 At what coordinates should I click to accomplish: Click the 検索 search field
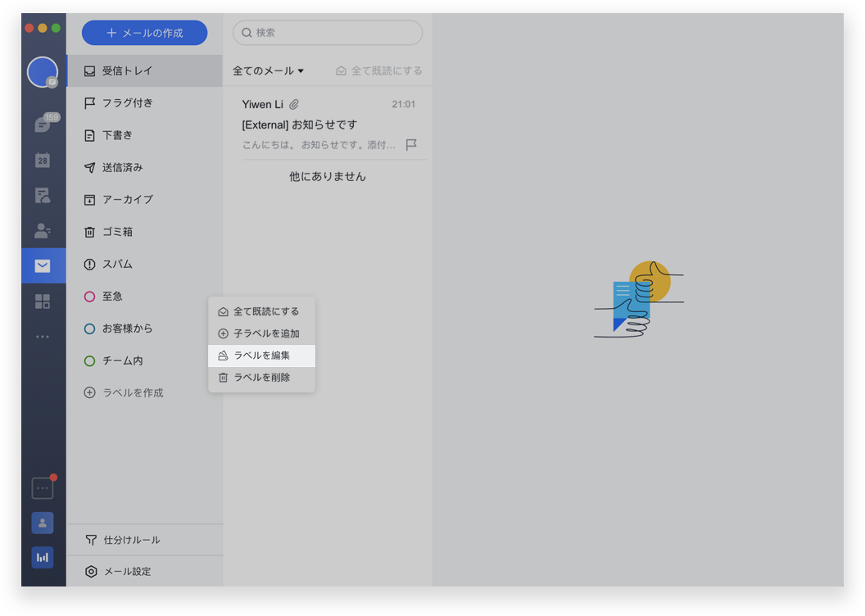(x=328, y=33)
